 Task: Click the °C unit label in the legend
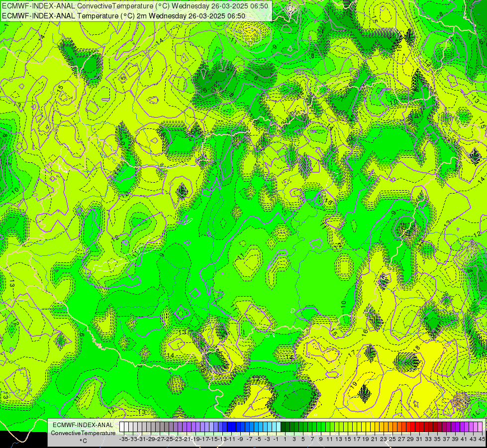click(83, 441)
